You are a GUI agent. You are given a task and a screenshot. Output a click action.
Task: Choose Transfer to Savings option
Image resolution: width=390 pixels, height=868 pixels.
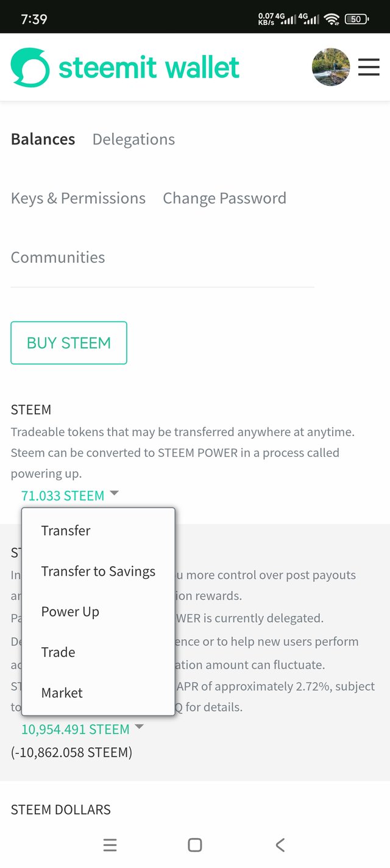[99, 572]
